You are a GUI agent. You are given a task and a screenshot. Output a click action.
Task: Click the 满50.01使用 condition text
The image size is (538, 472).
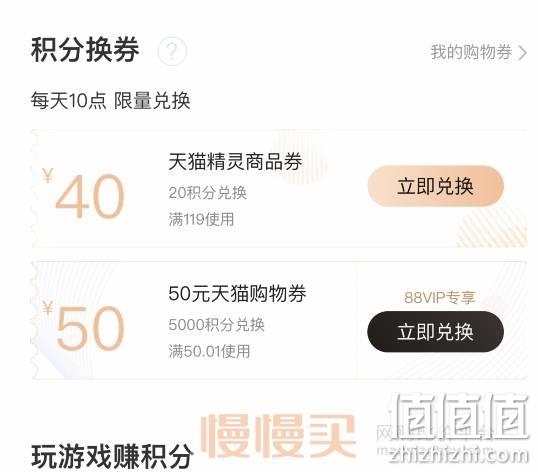click(209, 351)
